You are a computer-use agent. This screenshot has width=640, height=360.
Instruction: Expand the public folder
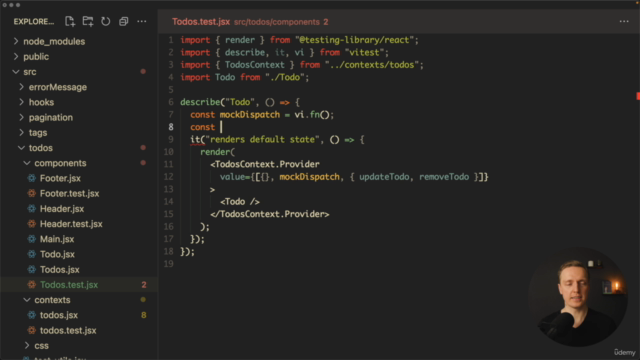point(16,56)
